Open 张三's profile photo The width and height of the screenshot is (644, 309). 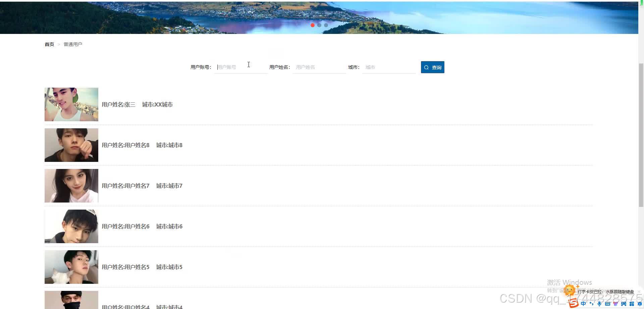pos(71,104)
